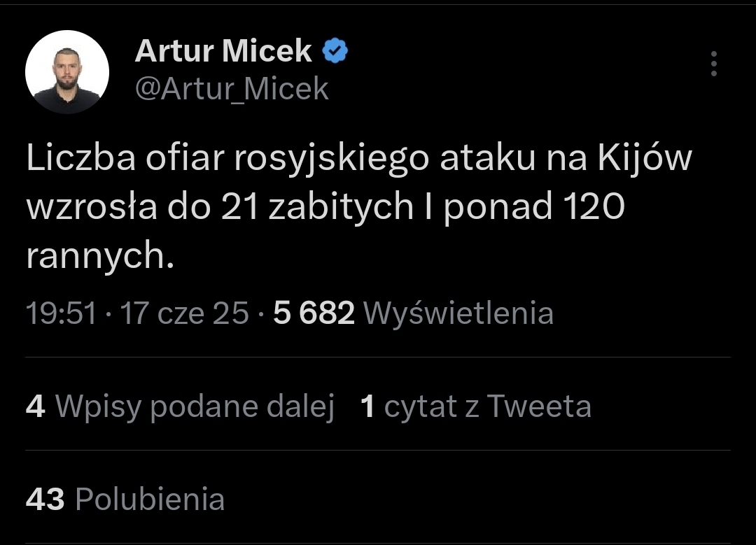Click the 5 682 view count number

314,313
